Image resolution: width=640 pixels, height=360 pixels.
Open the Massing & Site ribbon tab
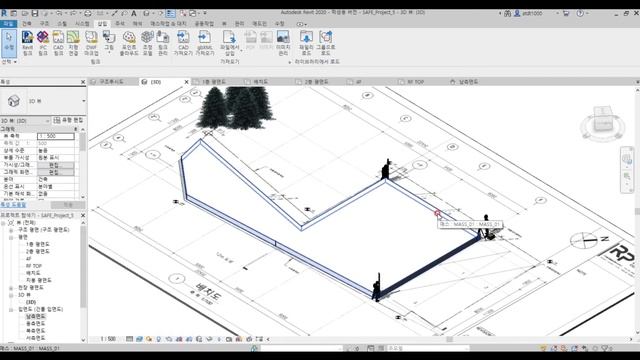(168, 24)
